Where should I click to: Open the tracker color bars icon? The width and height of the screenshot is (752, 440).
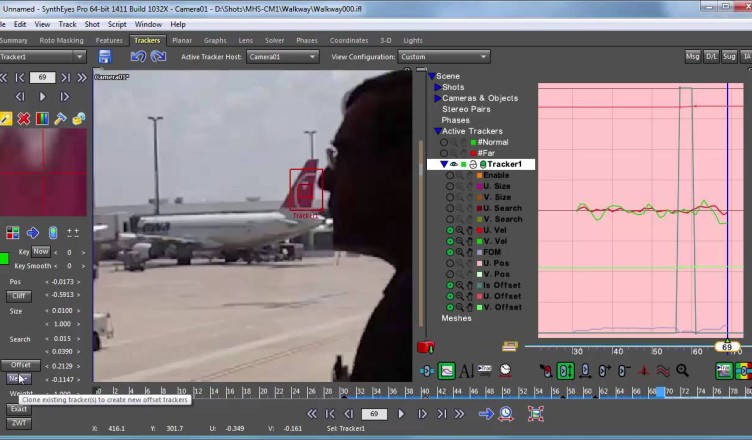[42, 119]
